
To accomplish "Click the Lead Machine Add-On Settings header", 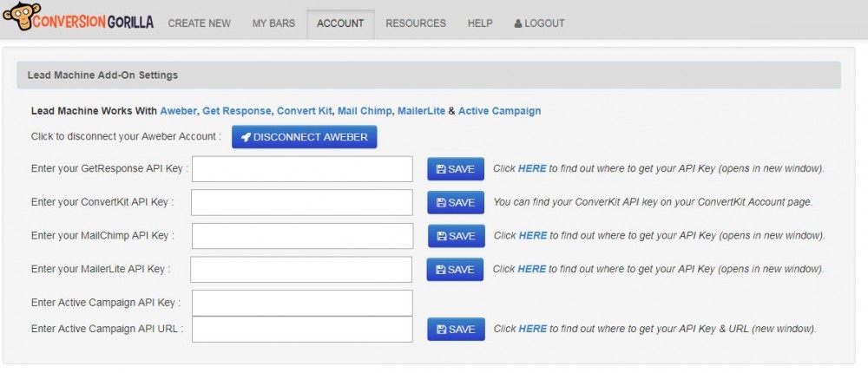I will (429, 75).
